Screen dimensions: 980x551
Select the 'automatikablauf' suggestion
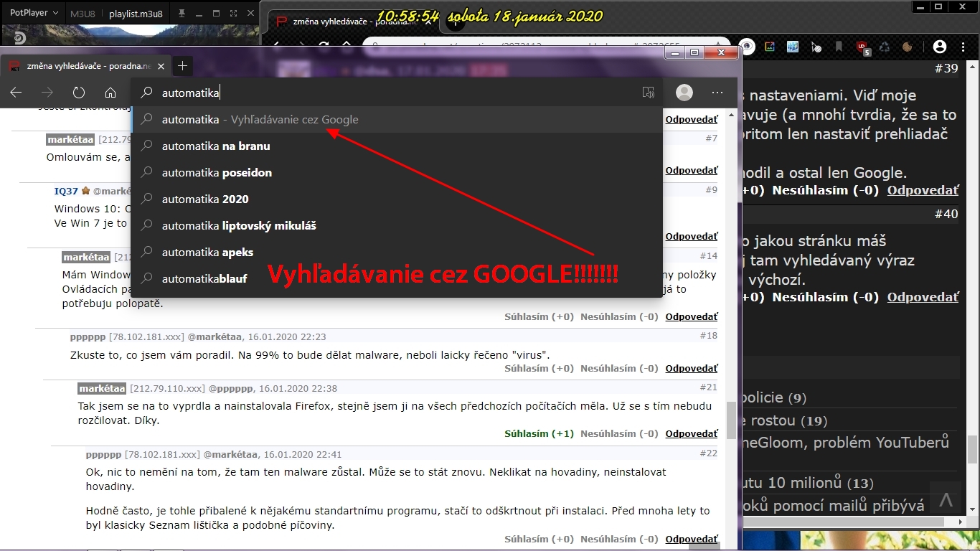[x=397, y=279]
